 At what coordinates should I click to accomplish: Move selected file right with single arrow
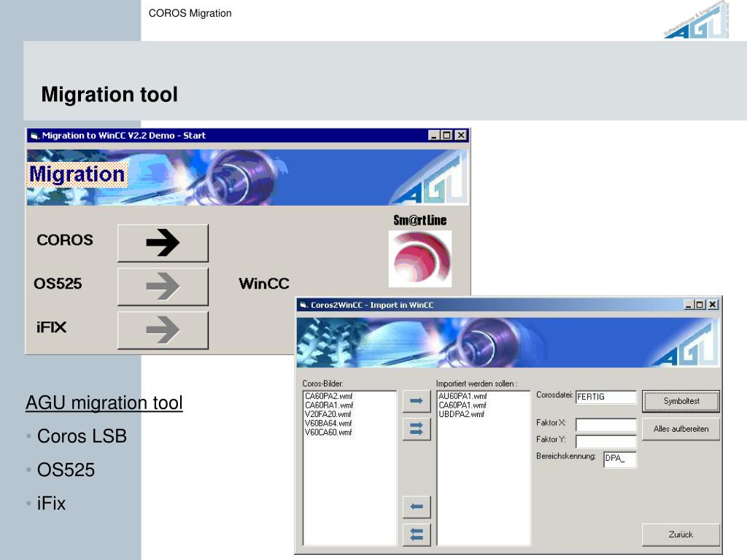(x=417, y=401)
